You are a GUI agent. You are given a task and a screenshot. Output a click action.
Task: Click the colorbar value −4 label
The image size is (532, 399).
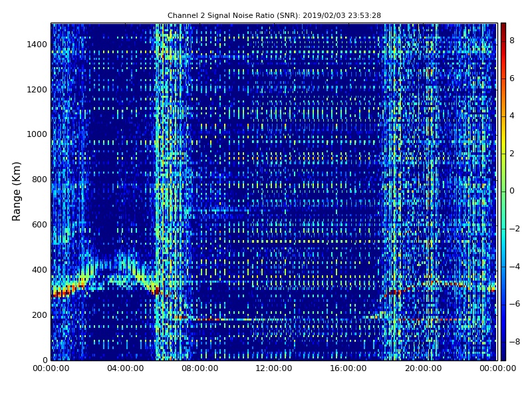(x=515, y=267)
